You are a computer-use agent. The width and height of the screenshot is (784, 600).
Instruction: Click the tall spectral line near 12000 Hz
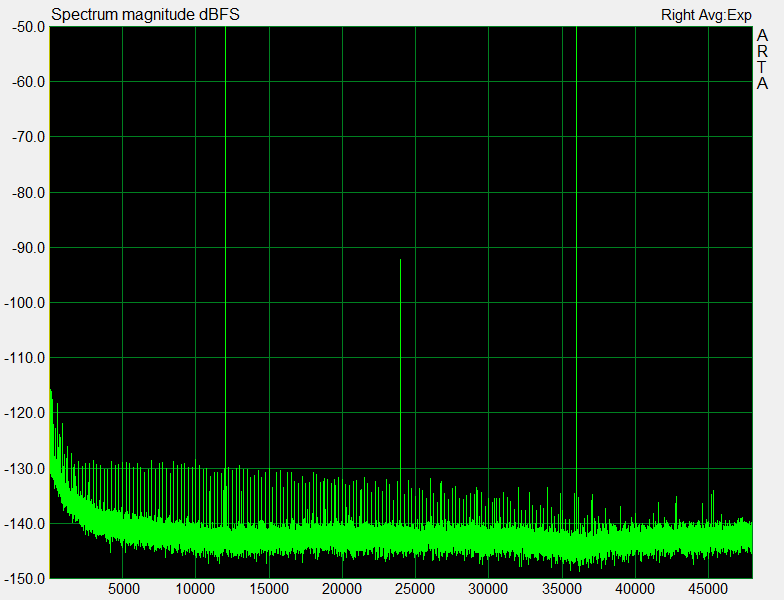coord(226,275)
